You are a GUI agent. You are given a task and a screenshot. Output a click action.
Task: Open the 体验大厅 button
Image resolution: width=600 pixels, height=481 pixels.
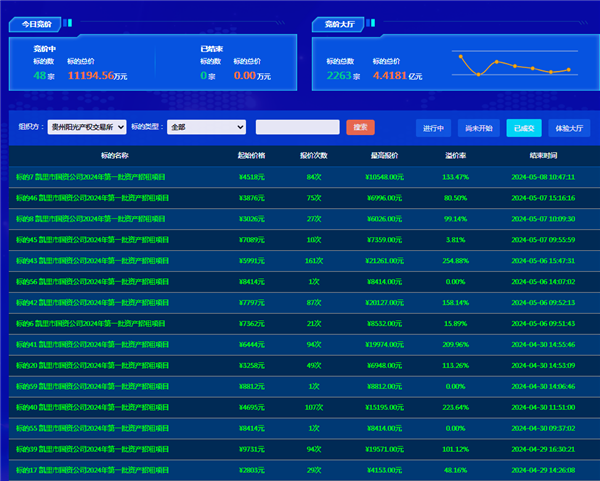tap(569, 128)
